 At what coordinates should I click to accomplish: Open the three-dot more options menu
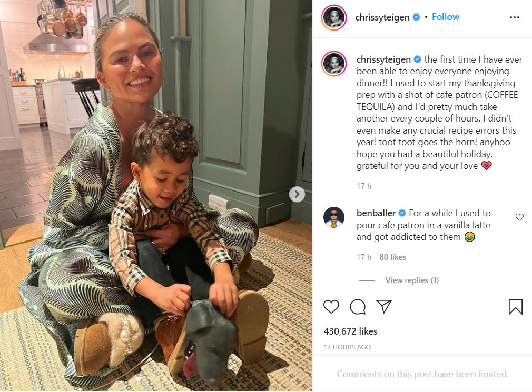coord(515,17)
